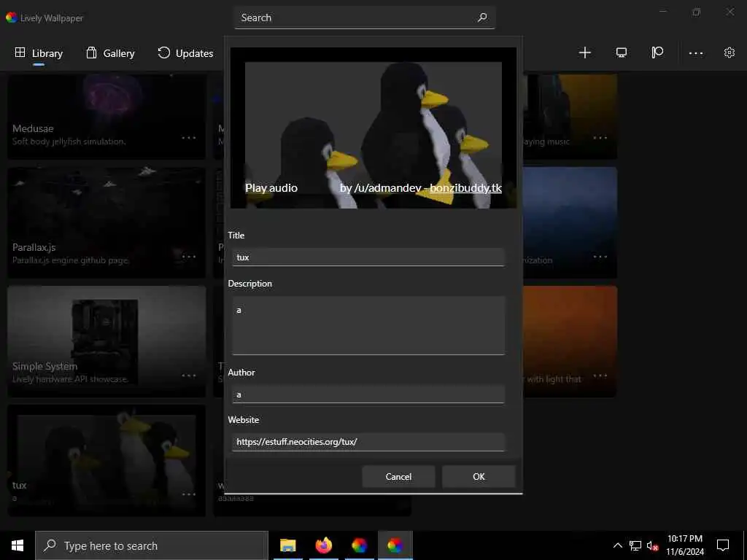Screen dimensions: 747x560
Task: Select the Simple System wallpaper card
Action: tap(107, 341)
